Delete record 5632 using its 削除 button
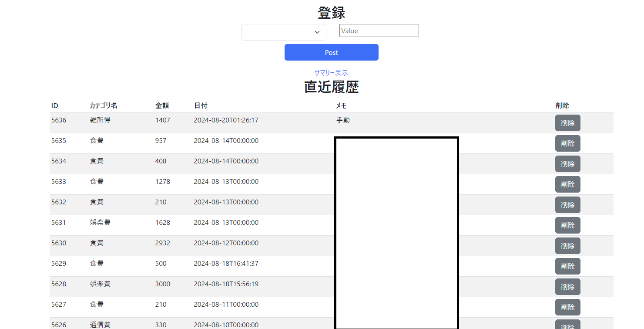Image resolution: width=644 pixels, height=329 pixels. (567, 205)
